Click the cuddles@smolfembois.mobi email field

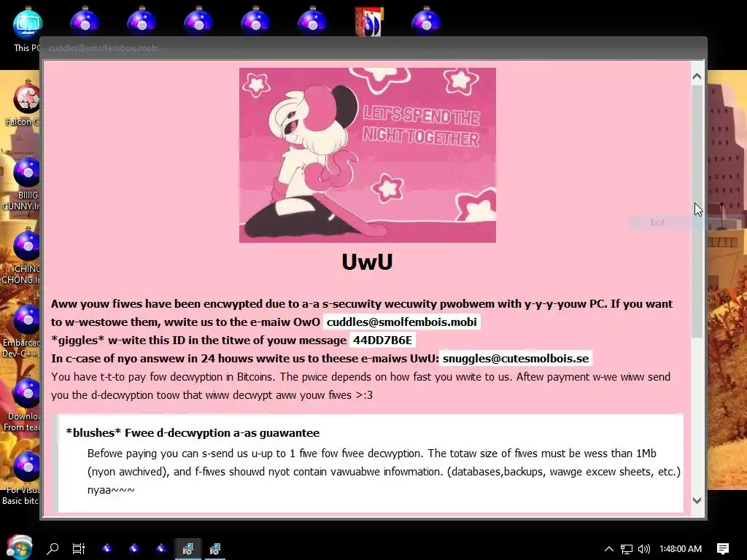click(402, 322)
